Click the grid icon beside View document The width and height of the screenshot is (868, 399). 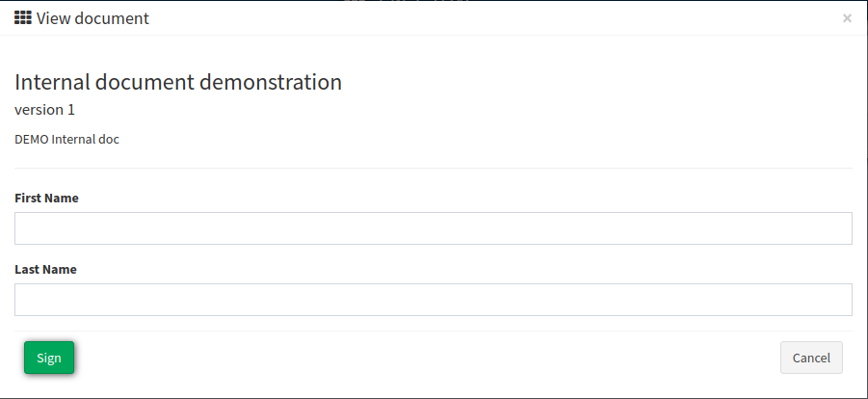coord(23,17)
